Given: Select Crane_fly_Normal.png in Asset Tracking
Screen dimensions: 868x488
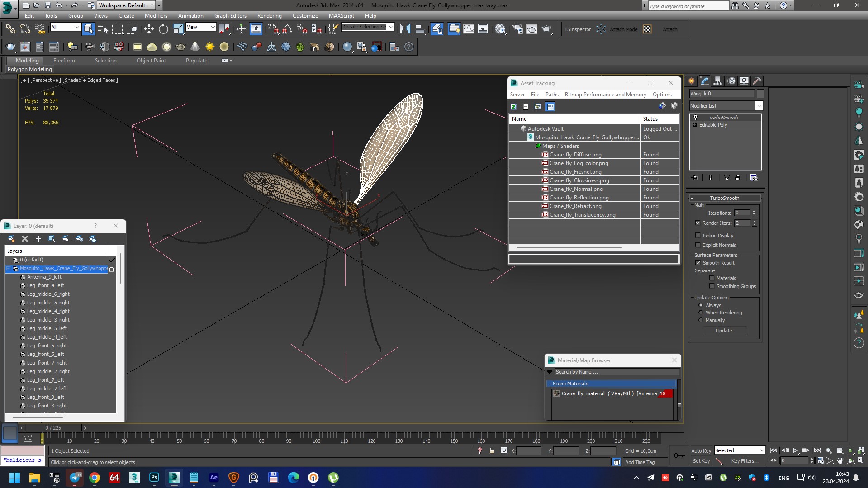Looking at the screenshot, I should click(576, 189).
